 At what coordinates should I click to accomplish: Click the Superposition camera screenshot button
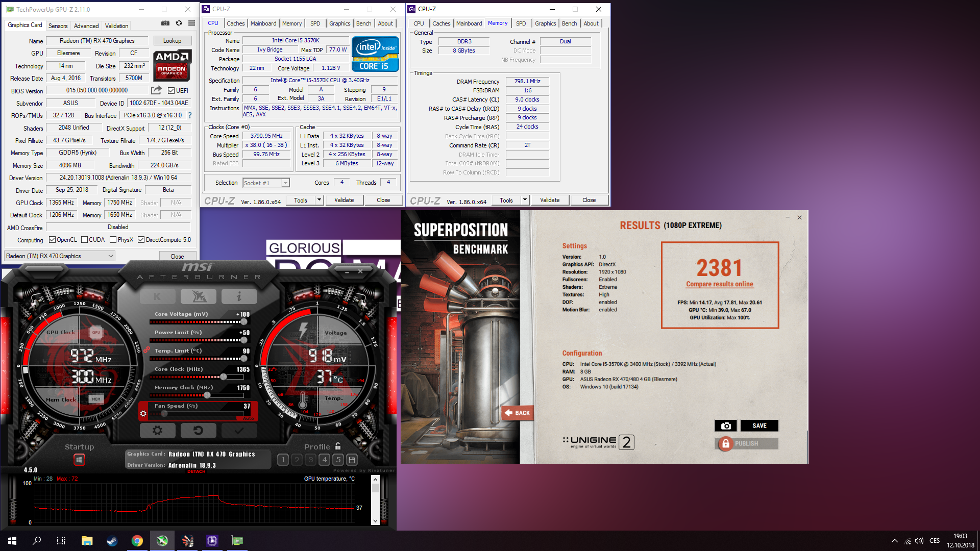coord(726,425)
